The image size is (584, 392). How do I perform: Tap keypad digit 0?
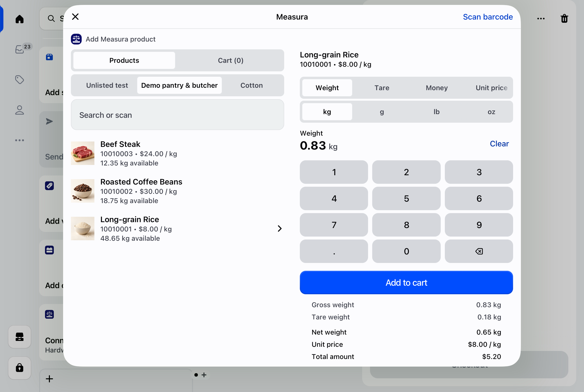406,251
